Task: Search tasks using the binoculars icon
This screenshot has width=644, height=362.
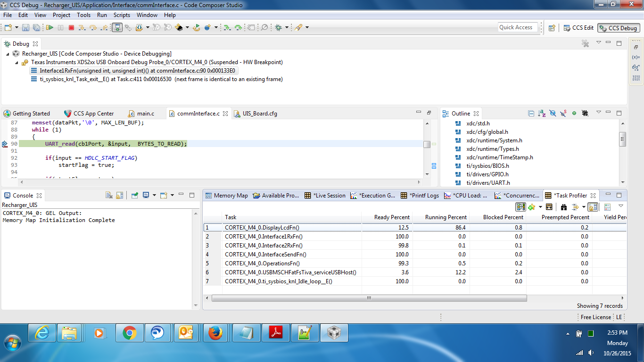Action: pyautogui.click(x=564, y=206)
